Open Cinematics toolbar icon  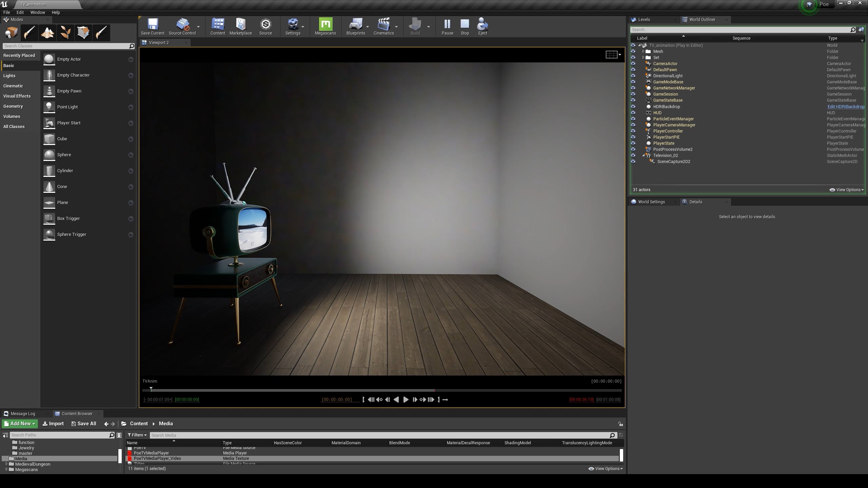[383, 27]
